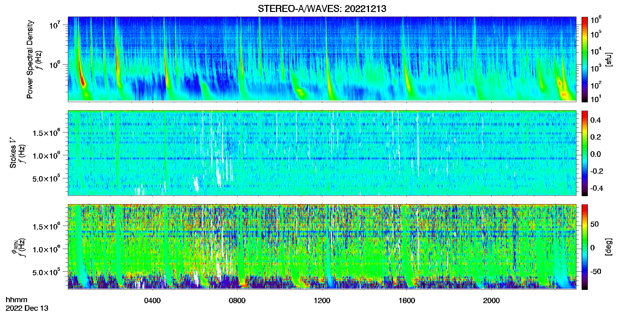
Task: Click the -0.2 value on the Stokes V color bar
Action: click(597, 171)
